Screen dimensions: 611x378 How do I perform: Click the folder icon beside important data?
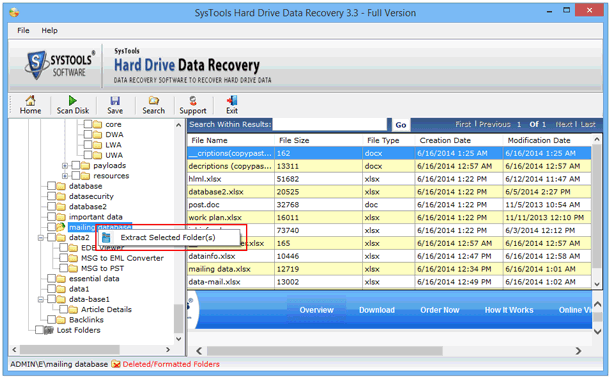coord(61,217)
